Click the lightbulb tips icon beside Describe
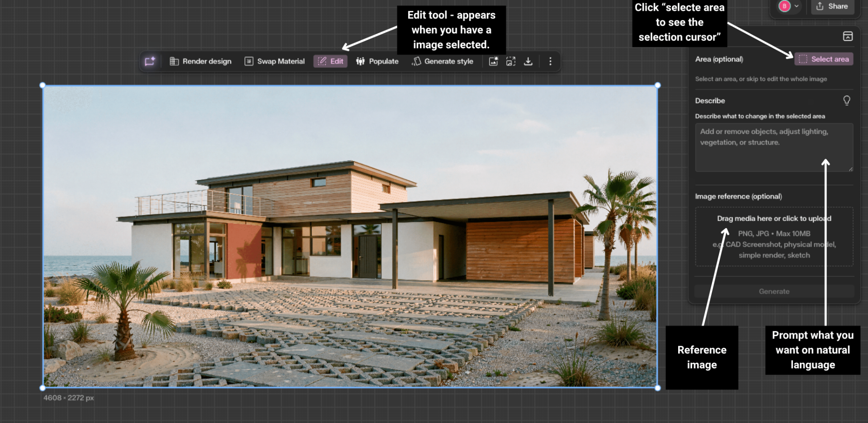Viewport: 868px width, 423px height. click(x=847, y=100)
